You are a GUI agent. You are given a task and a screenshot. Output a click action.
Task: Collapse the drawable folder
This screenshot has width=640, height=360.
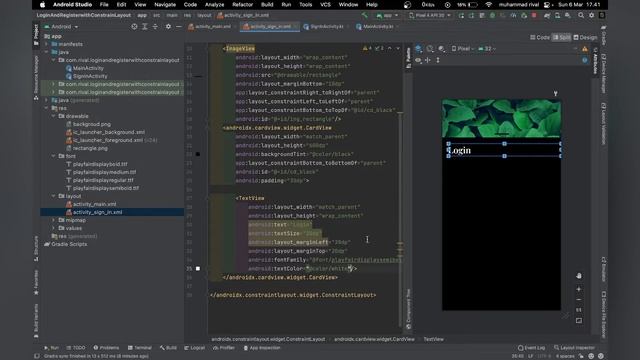(x=53, y=116)
